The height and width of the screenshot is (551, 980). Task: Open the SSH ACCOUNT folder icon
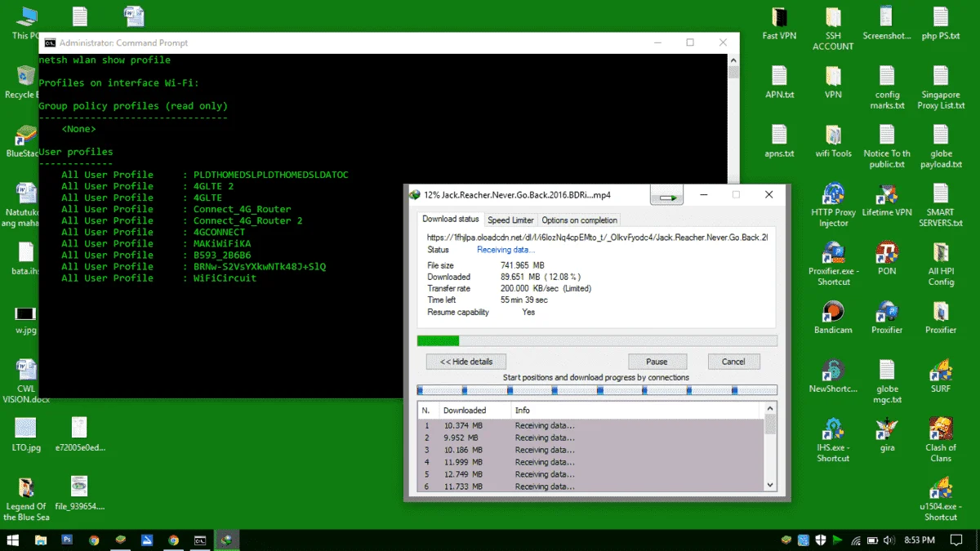point(833,29)
